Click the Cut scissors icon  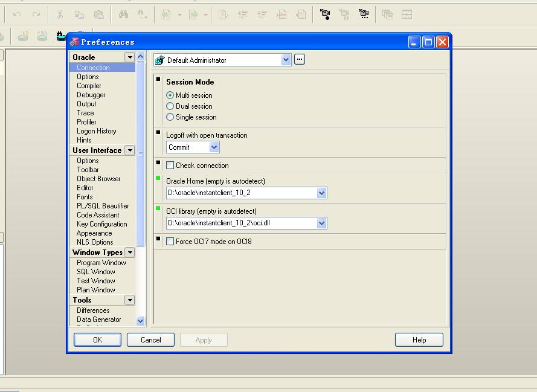[60, 14]
